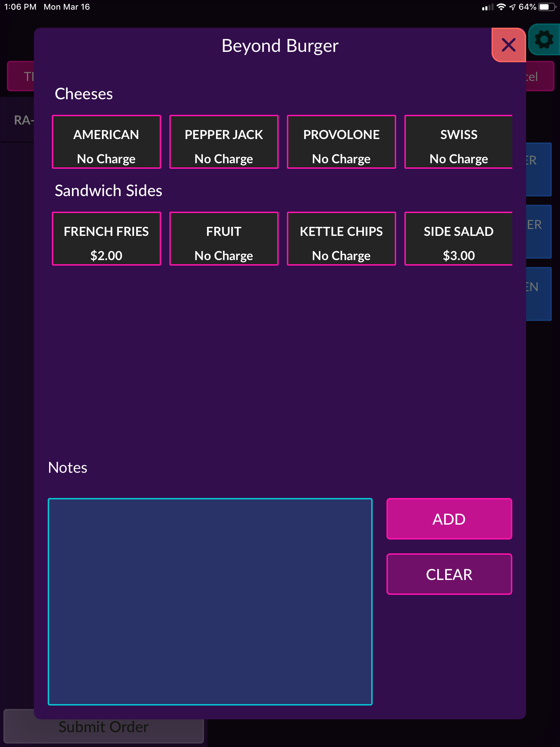
Task: Choose Kettle Chips side
Action: point(342,239)
